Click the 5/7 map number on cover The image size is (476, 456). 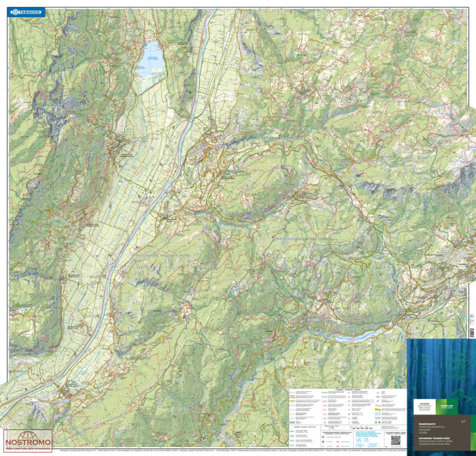click(x=464, y=421)
